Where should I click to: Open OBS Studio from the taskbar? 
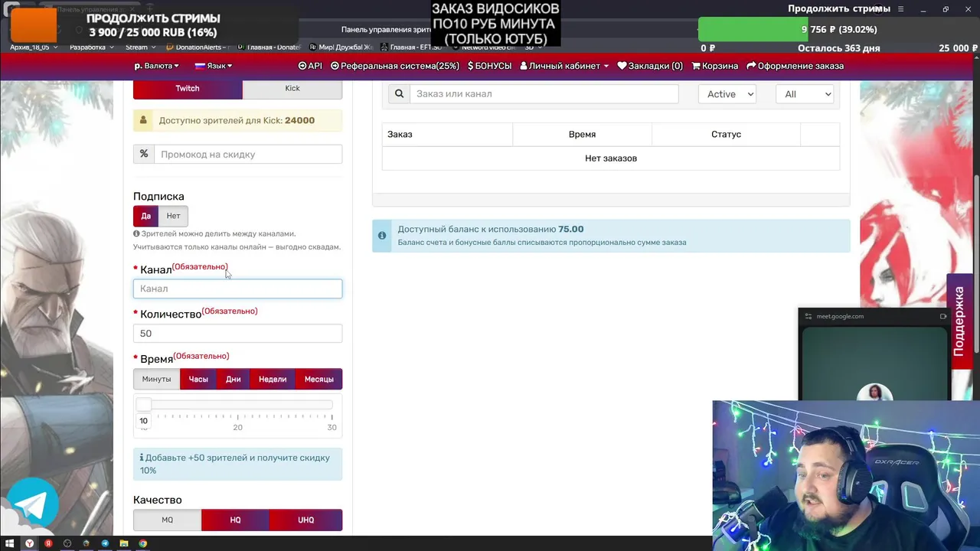click(67, 543)
